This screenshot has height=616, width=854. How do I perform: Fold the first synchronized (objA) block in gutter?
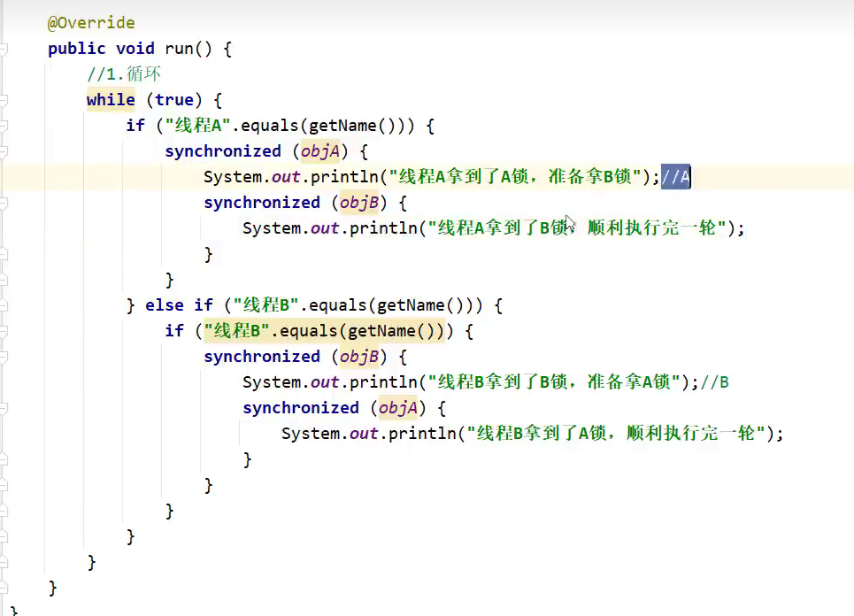(4, 151)
